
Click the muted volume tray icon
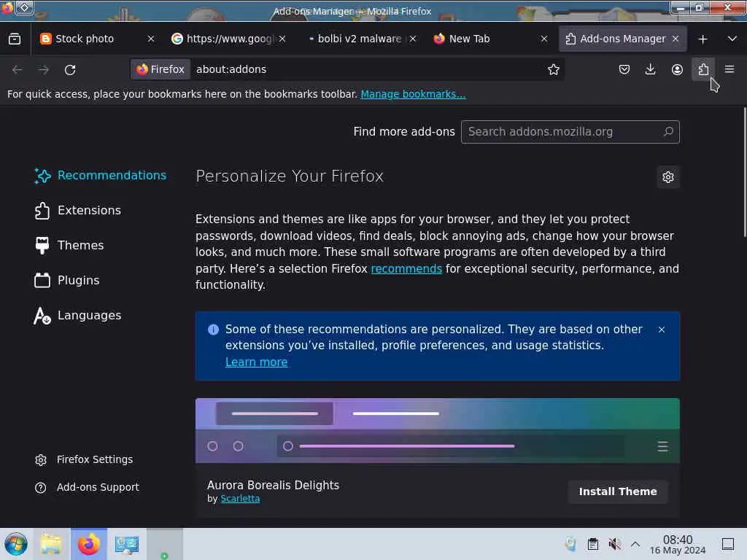(614, 544)
